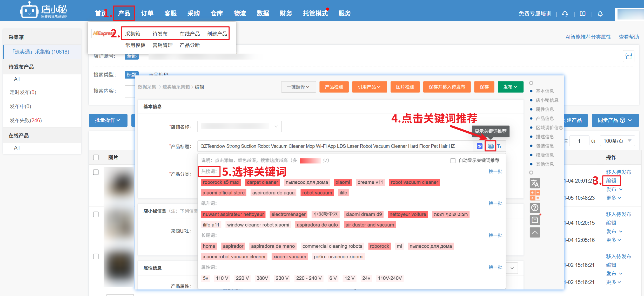This screenshot has height=296, width=644.
Task: Add the 'robot vacuum cleaner' keyword tag
Action: click(414, 182)
